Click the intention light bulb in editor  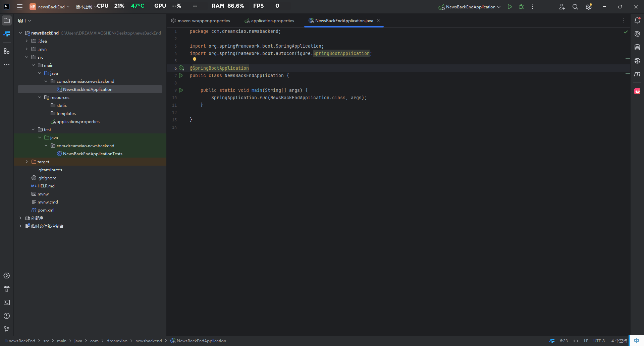(195, 60)
